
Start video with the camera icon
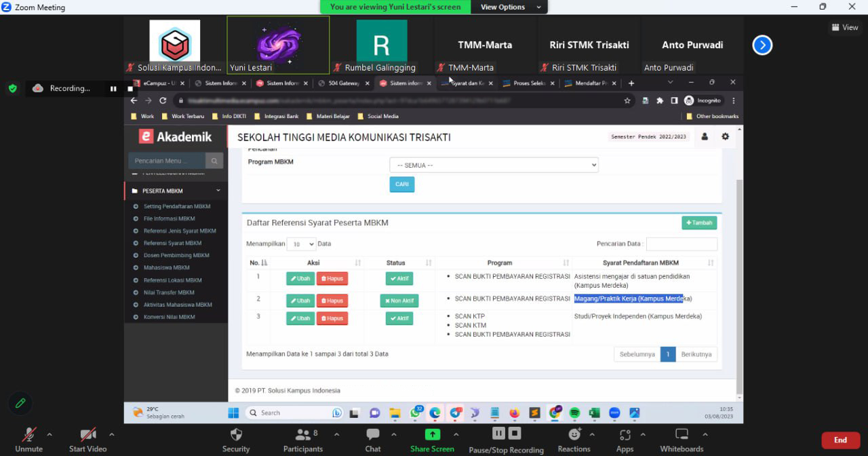87,435
